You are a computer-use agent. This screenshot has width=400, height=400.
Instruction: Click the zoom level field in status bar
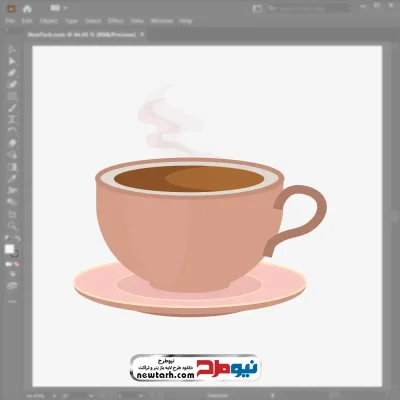(x=36, y=396)
